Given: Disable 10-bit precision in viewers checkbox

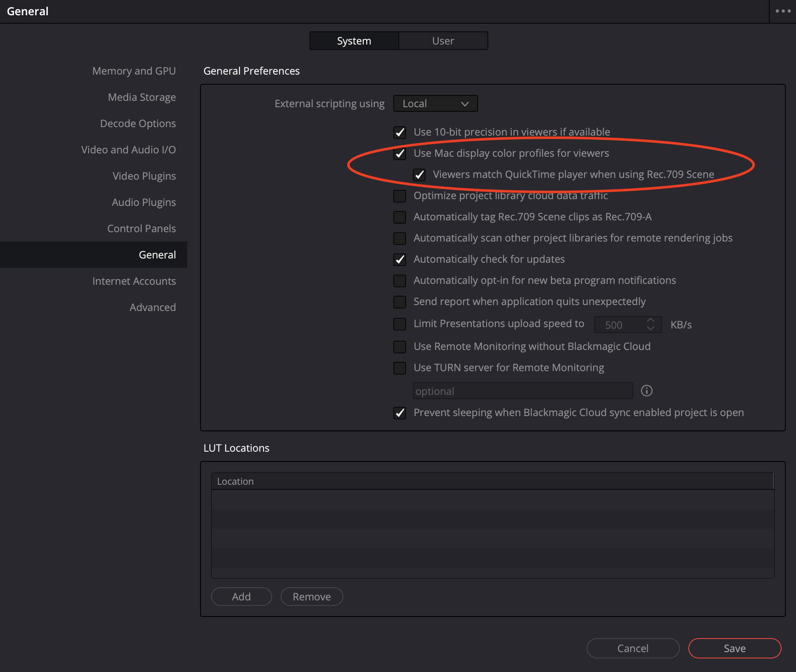Looking at the screenshot, I should tap(400, 133).
